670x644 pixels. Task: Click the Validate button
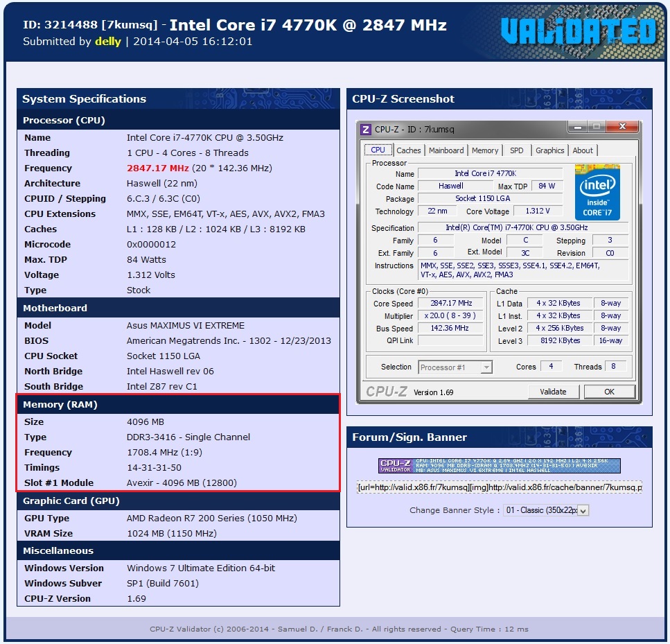554,392
